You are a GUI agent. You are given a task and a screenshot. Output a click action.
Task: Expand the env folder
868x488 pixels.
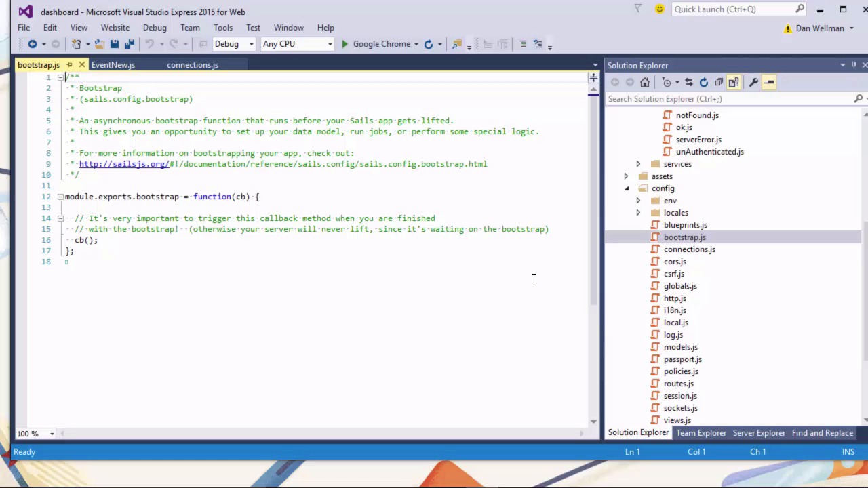[x=638, y=201]
